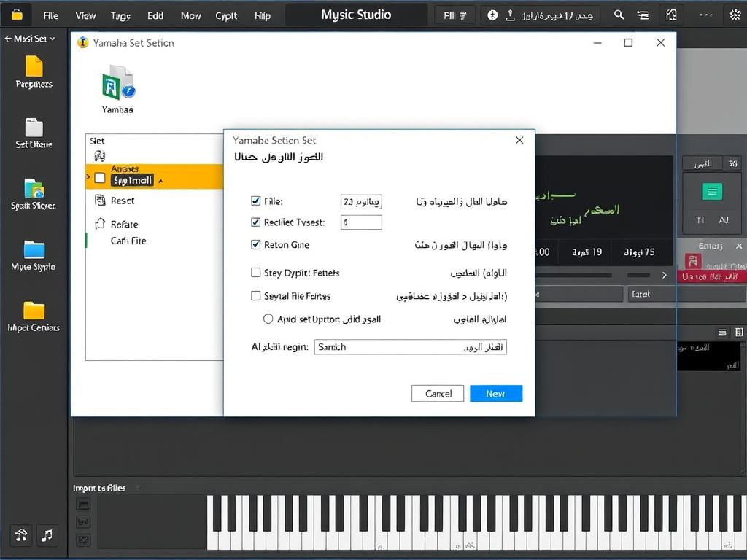The image size is (747, 560).
Task: Click the Refate home icon
Action: coord(100,223)
